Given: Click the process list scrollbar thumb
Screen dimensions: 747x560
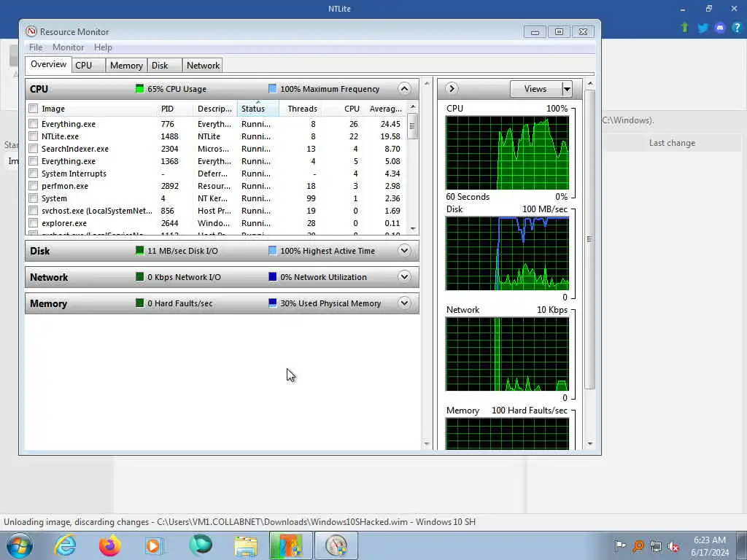Looking at the screenshot, I should [413, 126].
